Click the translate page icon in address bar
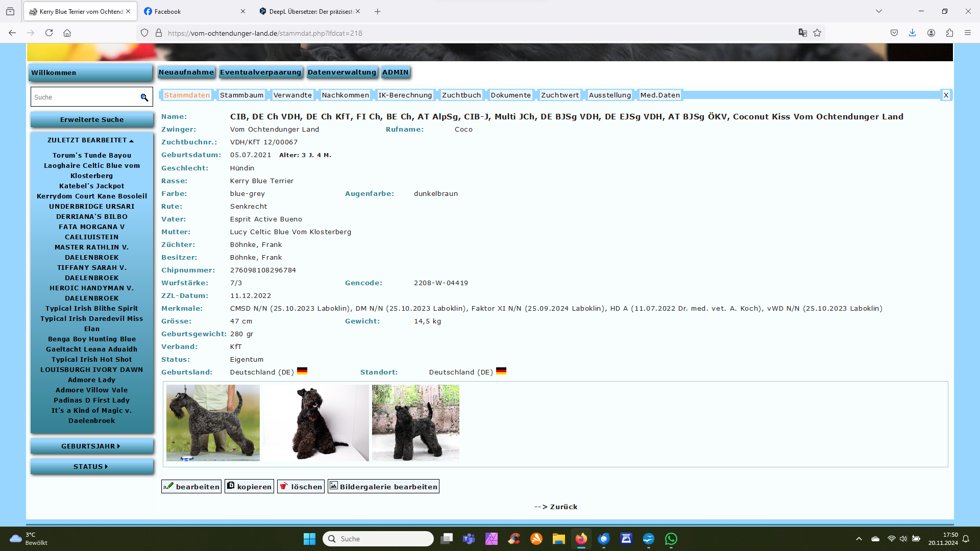Image resolution: width=980 pixels, height=551 pixels. tap(802, 33)
